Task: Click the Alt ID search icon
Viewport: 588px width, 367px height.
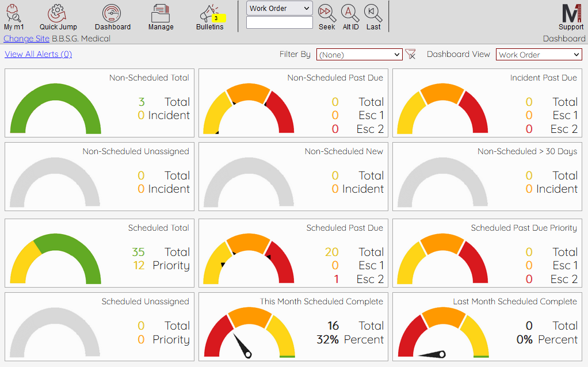Action: click(350, 12)
